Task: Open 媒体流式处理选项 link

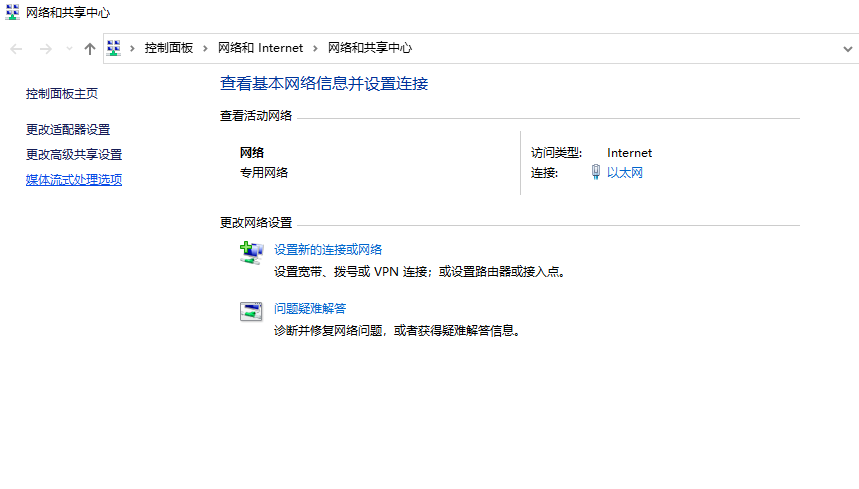Action: [x=74, y=180]
